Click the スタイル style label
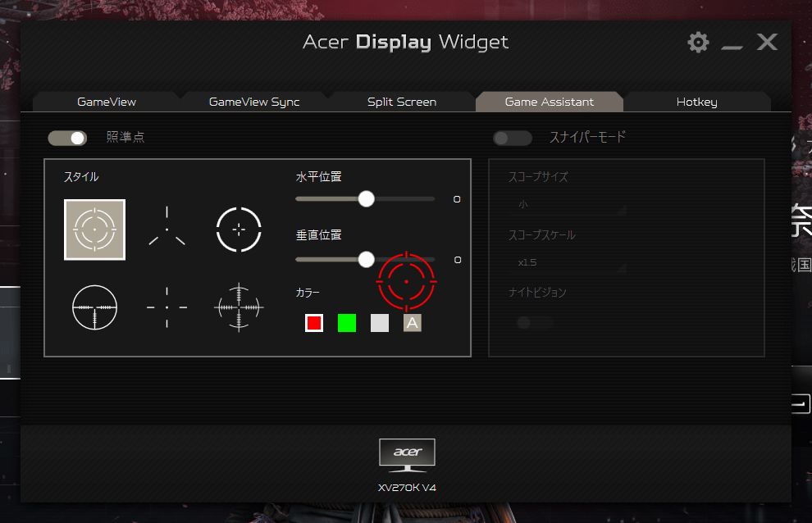Screen dimensions: 812x523 tap(81, 176)
